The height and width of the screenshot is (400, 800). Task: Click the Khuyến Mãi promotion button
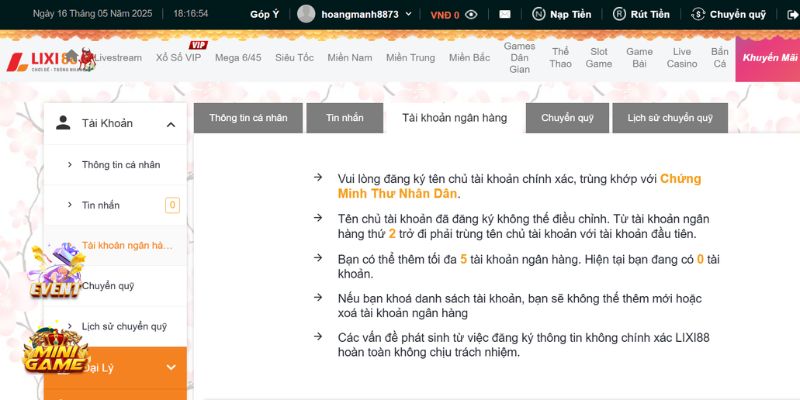pos(767,58)
